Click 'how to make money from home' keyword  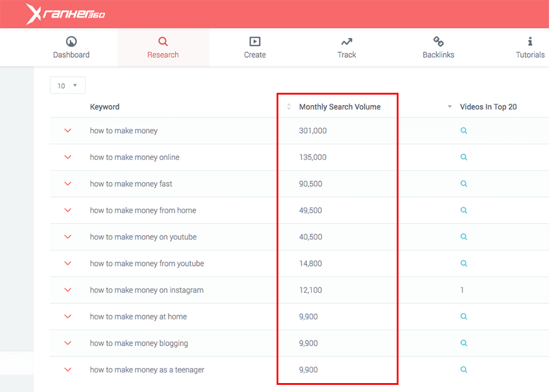click(143, 211)
